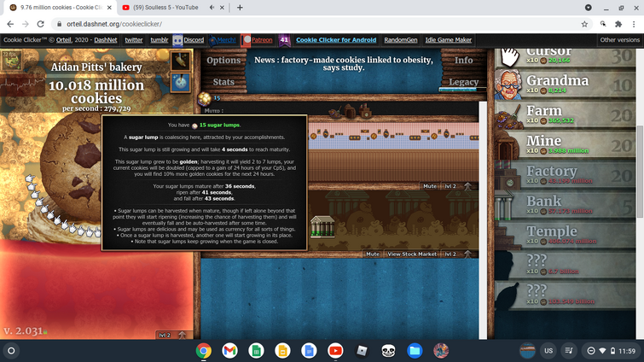Open the launcher circle button
This screenshot has width=644, height=362.
tap(11, 351)
